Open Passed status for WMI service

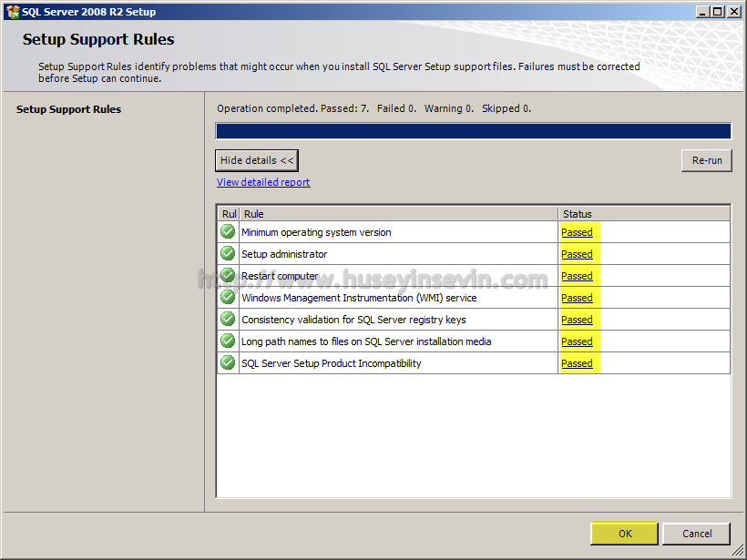coord(577,298)
